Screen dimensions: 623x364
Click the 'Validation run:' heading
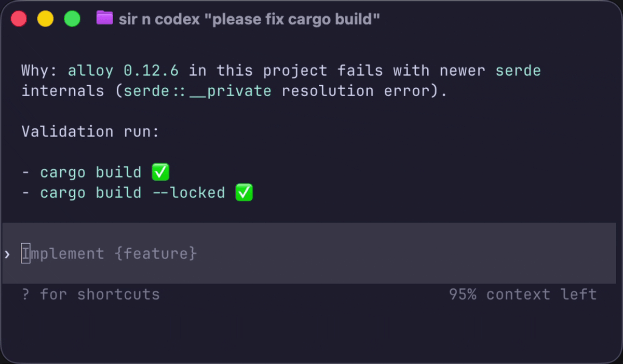(90, 131)
